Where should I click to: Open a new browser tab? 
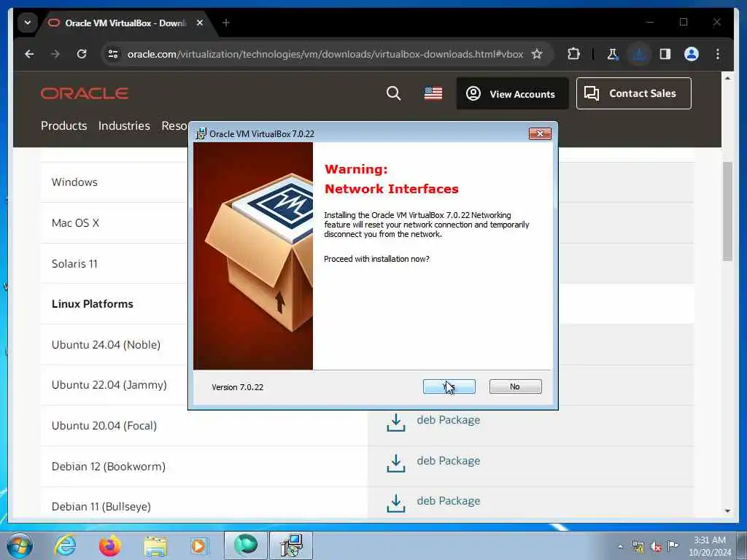coord(226,23)
